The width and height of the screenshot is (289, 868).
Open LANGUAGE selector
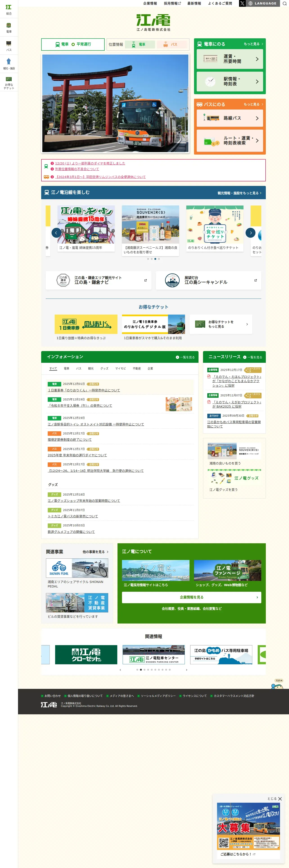(x=262, y=3)
